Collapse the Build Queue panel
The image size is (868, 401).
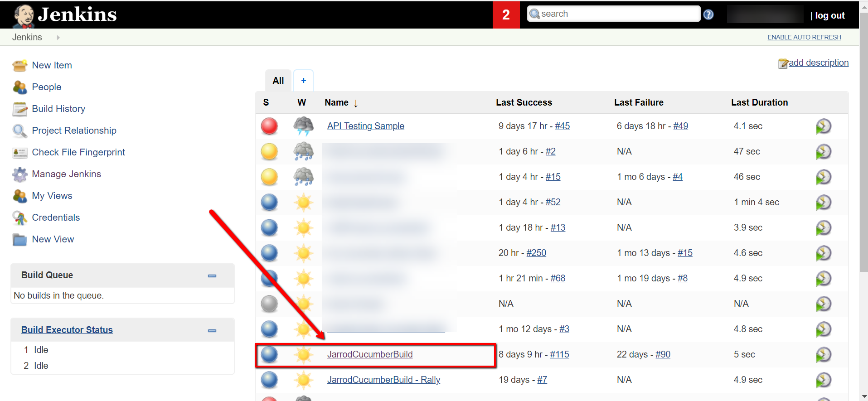coord(212,275)
